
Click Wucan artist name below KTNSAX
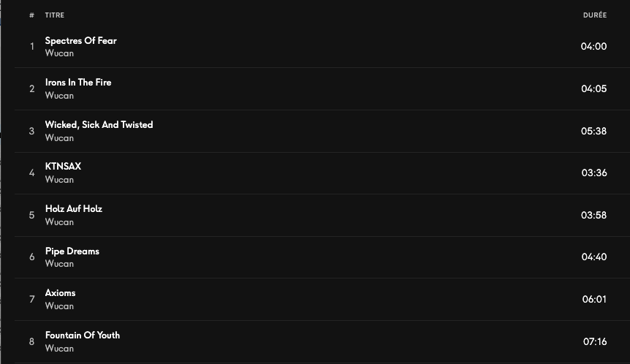pos(59,180)
